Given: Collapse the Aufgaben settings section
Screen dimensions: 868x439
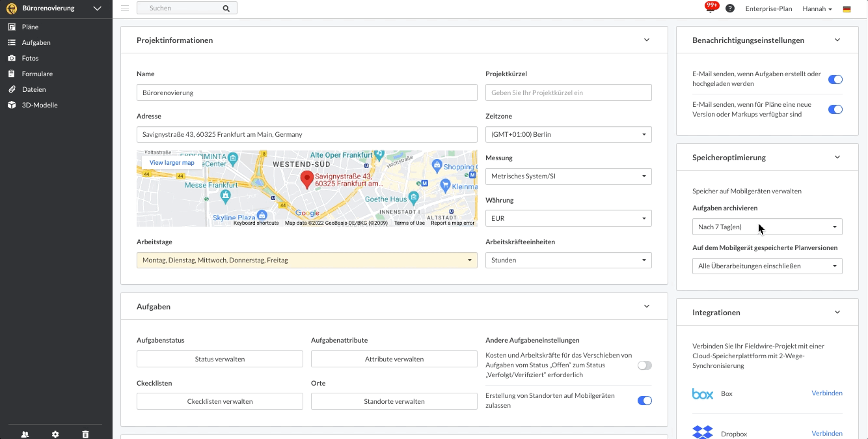Looking at the screenshot, I should (x=647, y=306).
